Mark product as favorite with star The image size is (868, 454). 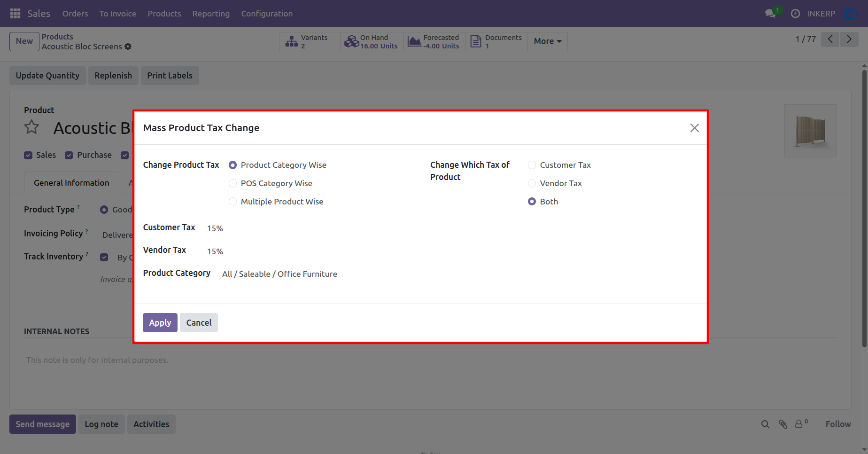pyautogui.click(x=32, y=127)
